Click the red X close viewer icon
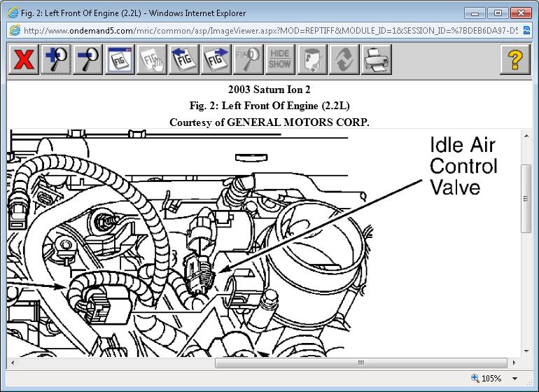Screen dimensions: 539x392 tap(23, 60)
